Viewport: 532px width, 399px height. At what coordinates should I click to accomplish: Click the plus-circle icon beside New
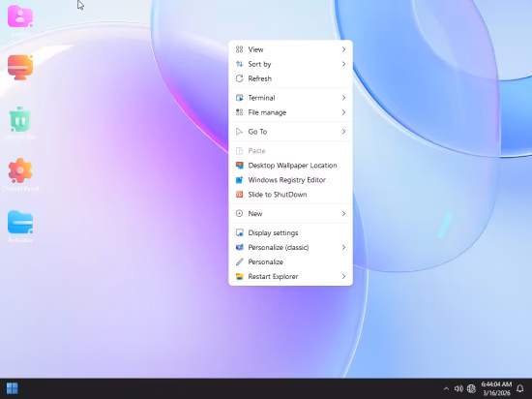pos(240,214)
